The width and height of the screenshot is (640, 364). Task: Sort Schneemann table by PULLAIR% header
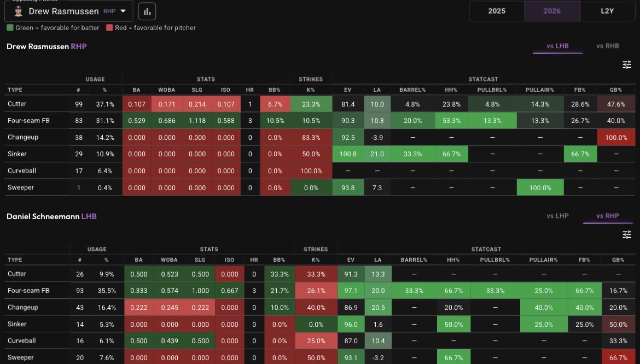(x=543, y=260)
